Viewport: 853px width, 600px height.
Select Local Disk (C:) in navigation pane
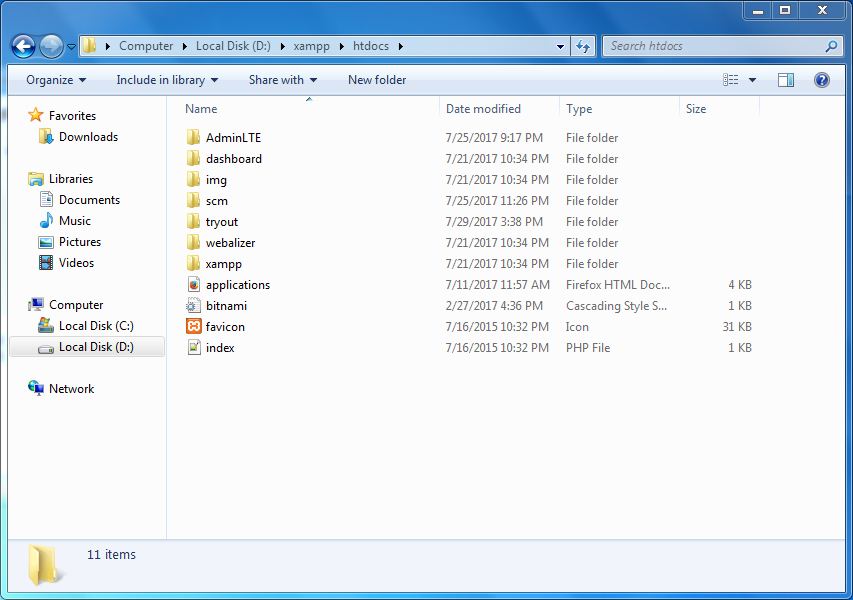[x=96, y=326]
